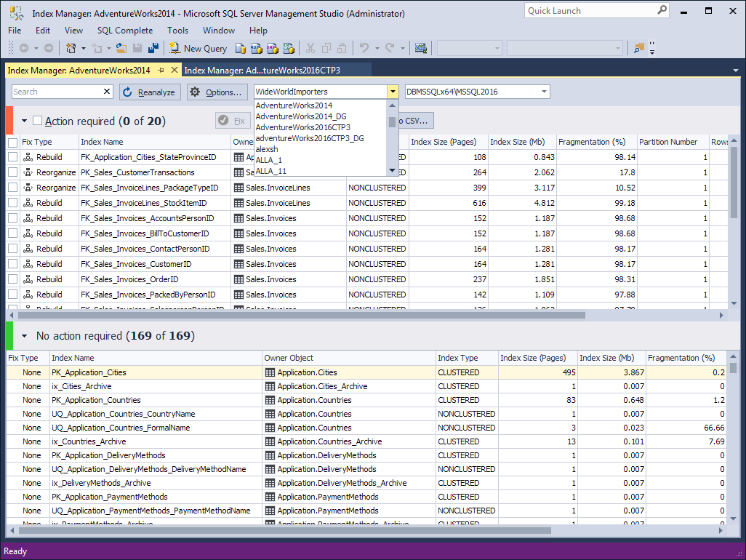Check the FK_Sales_InvoiceLines_PackageTypeID row checkbox
The width and height of the screenshot is (746, 560).
pyautogui.click(x=13, y=188)
